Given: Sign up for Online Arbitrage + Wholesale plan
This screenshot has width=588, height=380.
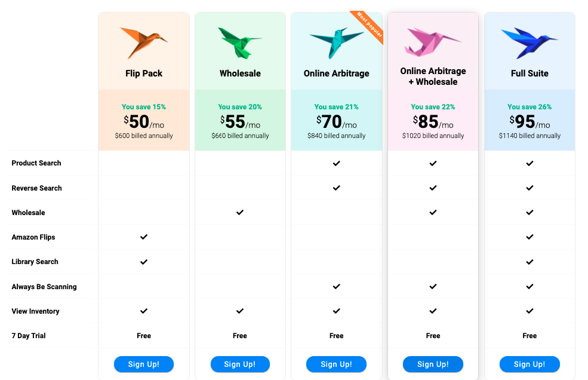Looking at the screenshot, I should (433, 364).
